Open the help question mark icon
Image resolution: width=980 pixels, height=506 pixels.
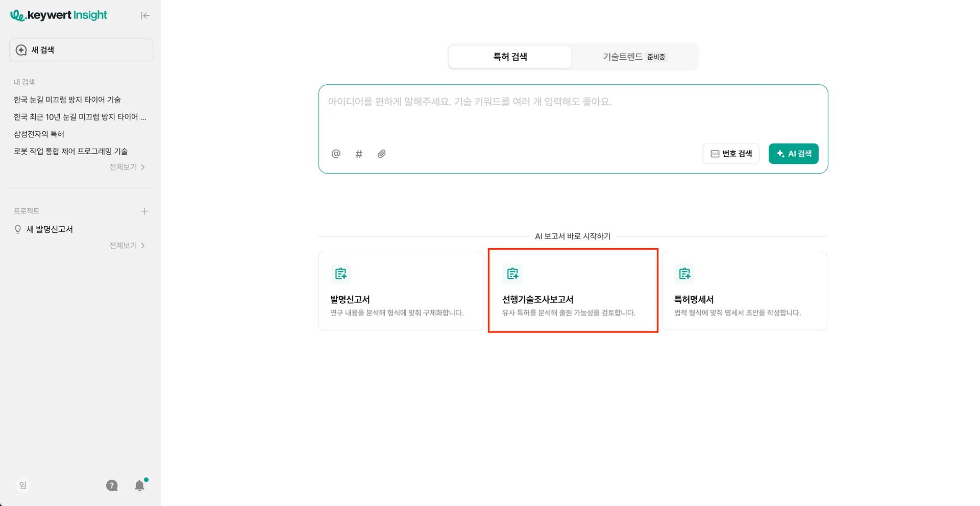point(112,486)
